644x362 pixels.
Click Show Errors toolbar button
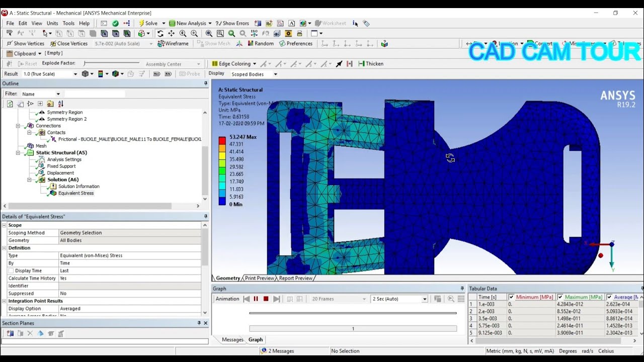click(x=232, y=23)
